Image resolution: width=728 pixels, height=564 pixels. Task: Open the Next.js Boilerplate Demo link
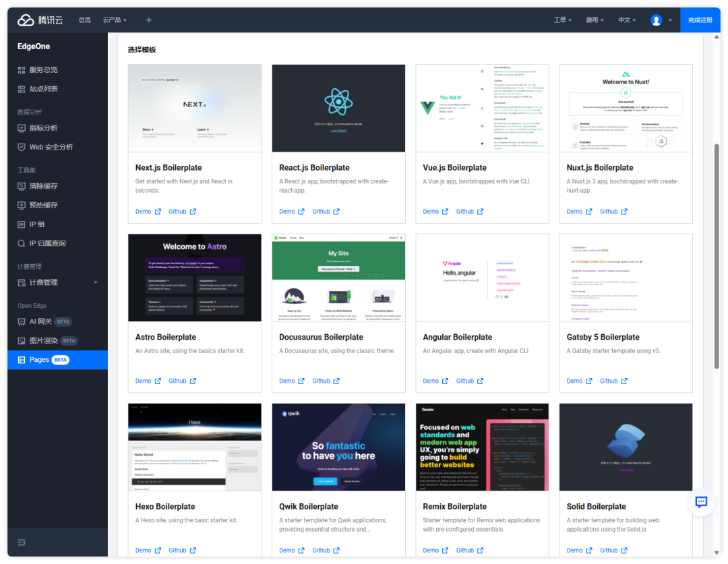pos(143,211)
